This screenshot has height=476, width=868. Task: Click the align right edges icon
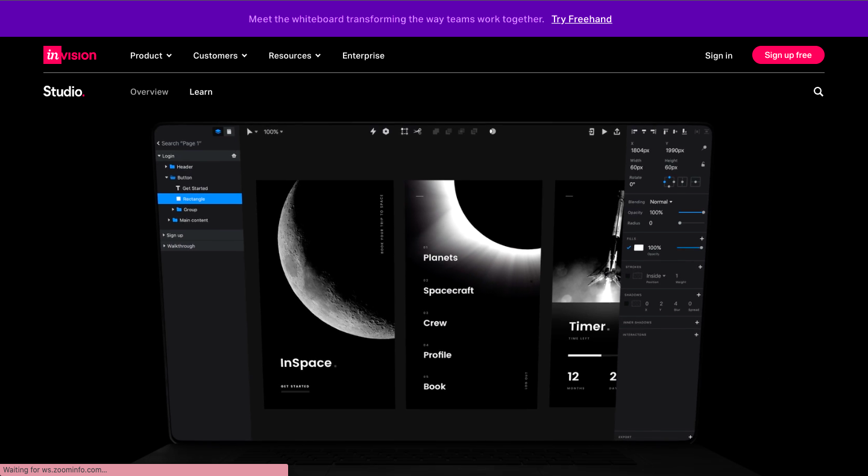click(x=654, y=132)
